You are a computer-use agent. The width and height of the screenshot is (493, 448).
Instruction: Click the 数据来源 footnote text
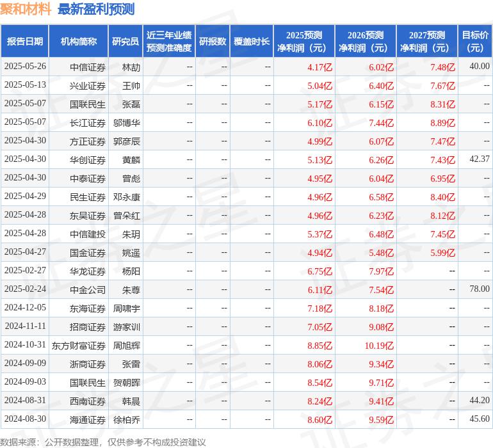103,442
